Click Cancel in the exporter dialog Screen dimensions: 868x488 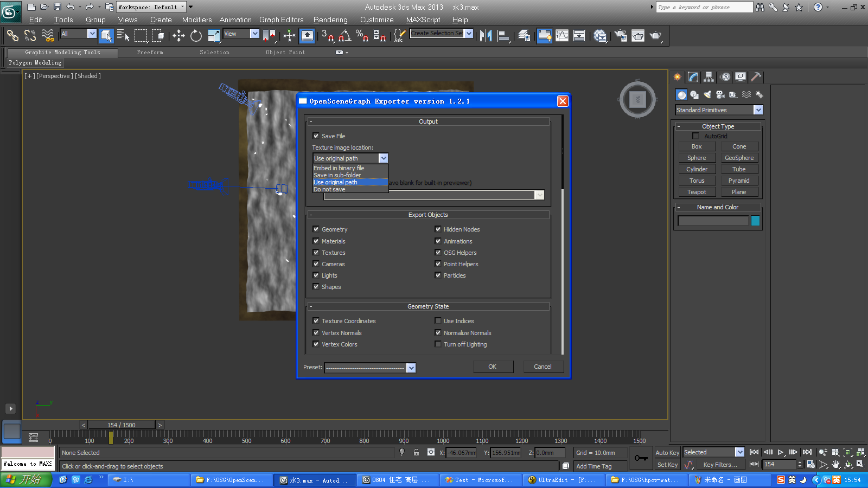pos(542,367)
